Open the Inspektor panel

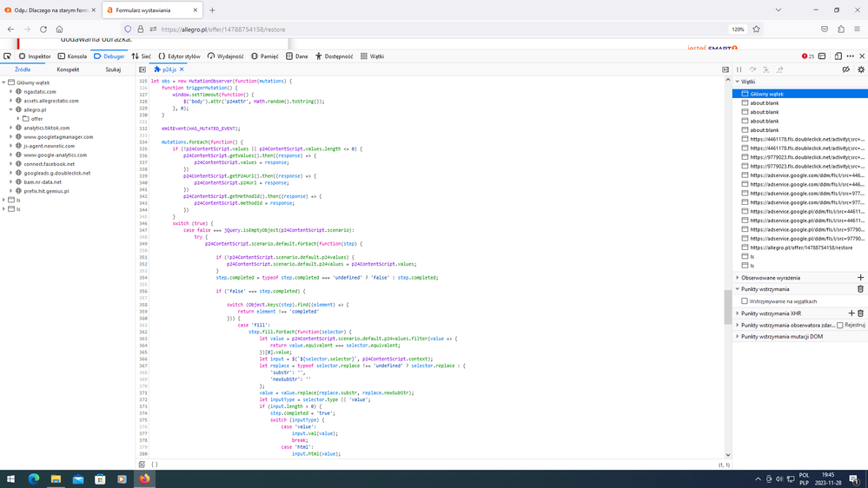tap(35, 56)
